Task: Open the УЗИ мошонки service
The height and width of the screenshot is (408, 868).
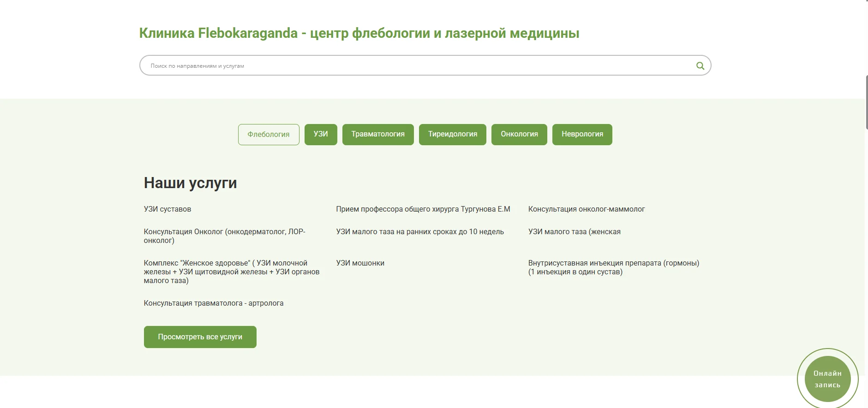Action: [360, 263]
